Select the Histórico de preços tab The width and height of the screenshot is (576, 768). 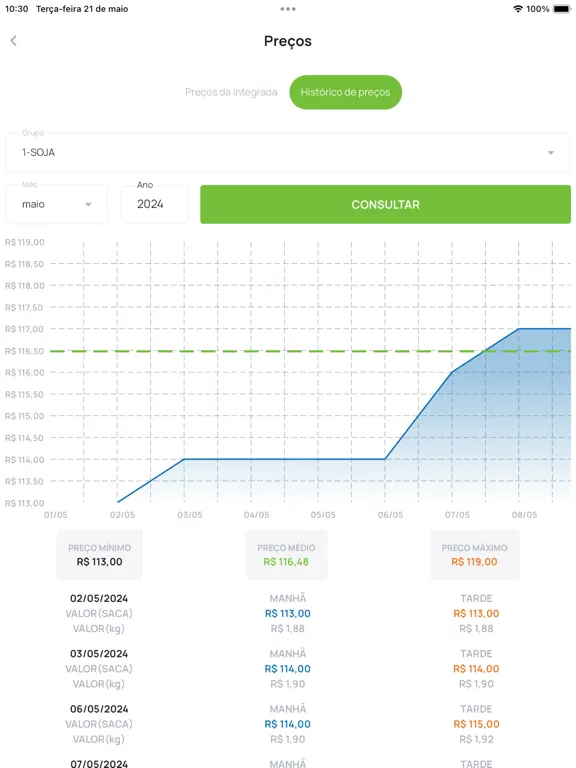tap(345, 92)
